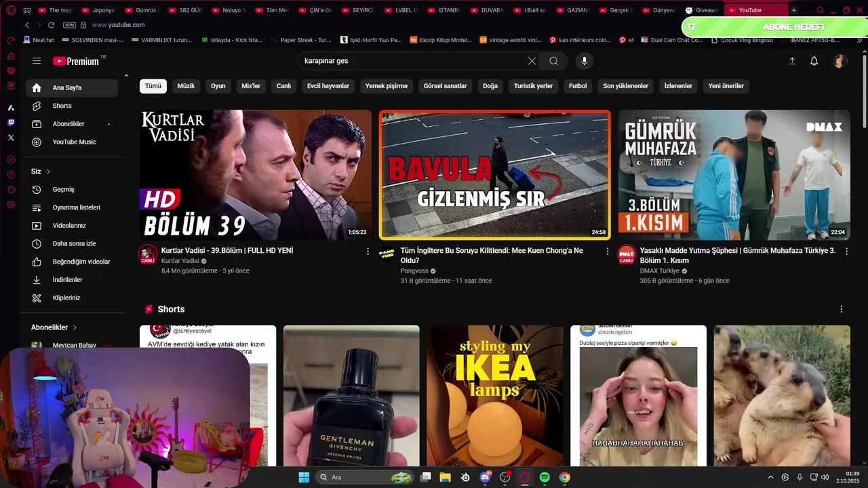
Task: Select the Oyun filter chip
Action: [218, 86]
